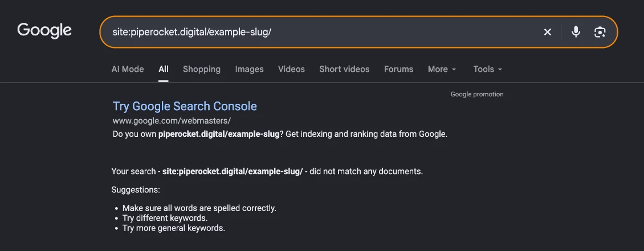Click 'Try different keywords.' suggestion
Viewport: 644px width, 251px height.
[165, 218]
